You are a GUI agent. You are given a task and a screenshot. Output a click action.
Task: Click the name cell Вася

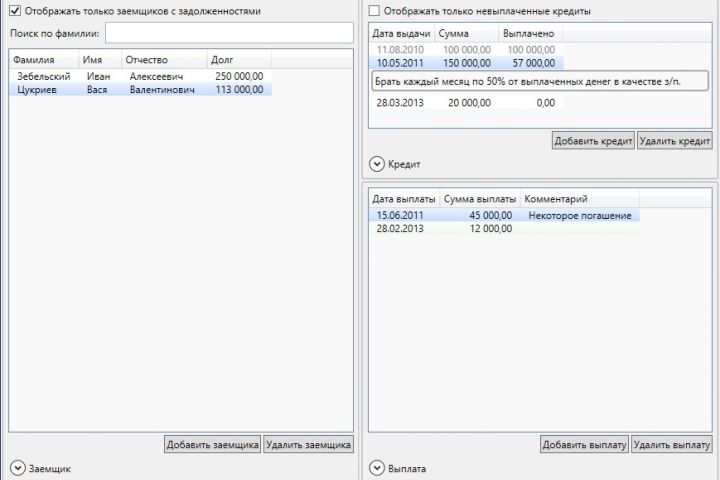(97, 90)
